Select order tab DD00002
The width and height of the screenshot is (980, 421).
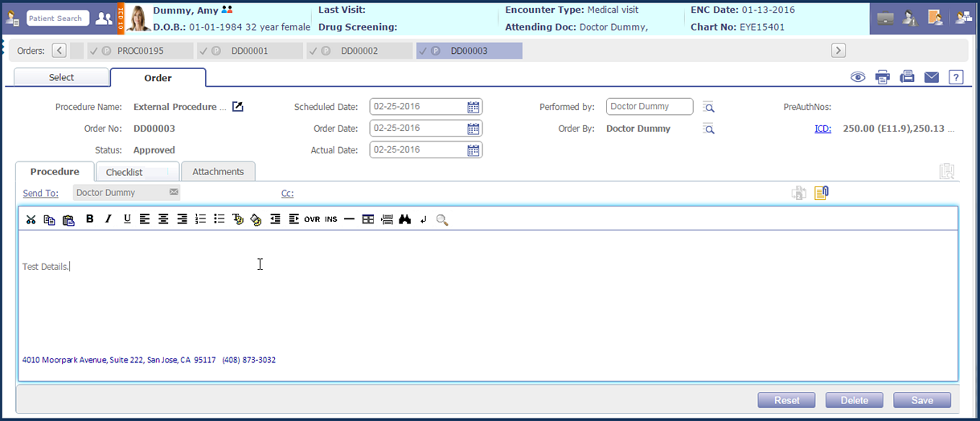click(x=359, y=51)
